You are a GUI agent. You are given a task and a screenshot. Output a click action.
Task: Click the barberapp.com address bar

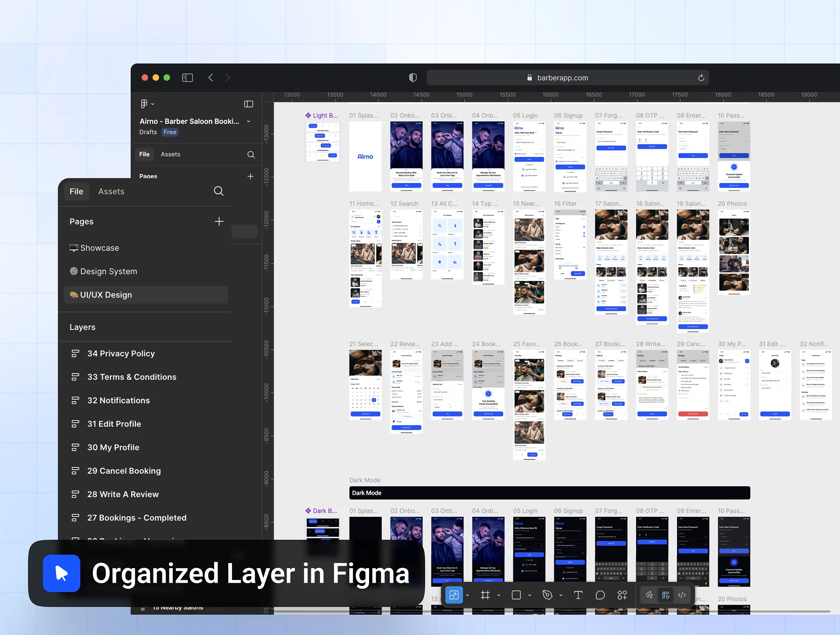tap(567, 78)
